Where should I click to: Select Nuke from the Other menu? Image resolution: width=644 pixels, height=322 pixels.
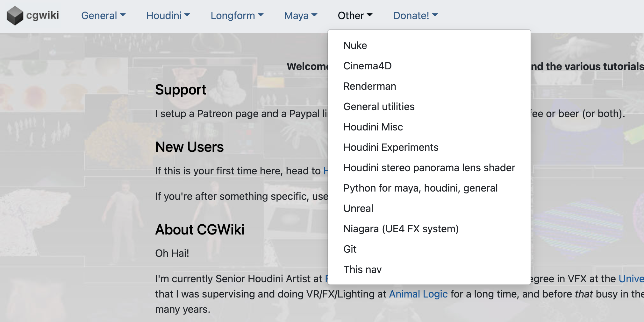pyautogui.click(x=429, y=45)
